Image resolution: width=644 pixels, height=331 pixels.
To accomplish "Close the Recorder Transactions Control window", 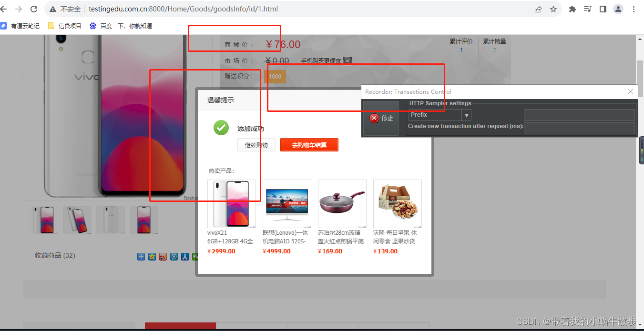I will coord(631,91).
